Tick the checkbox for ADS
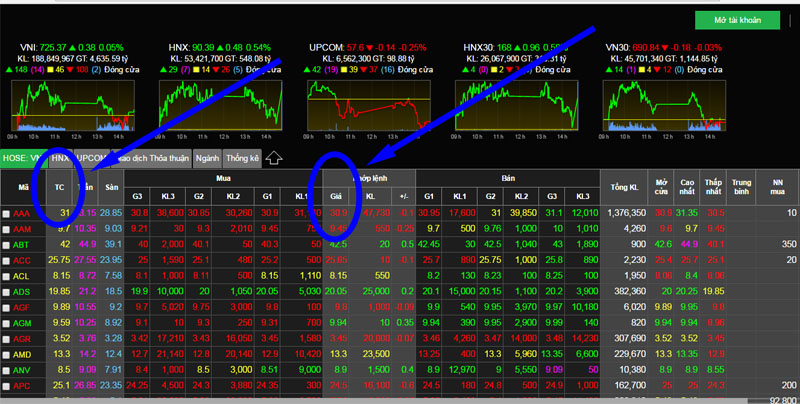 [x=6, y=292]
